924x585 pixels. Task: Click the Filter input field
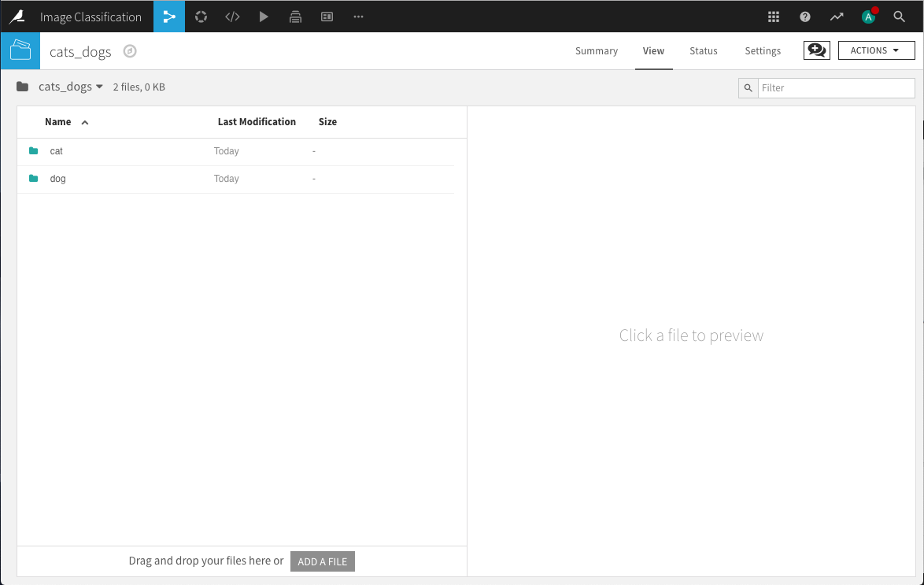(x=836, y=88)
